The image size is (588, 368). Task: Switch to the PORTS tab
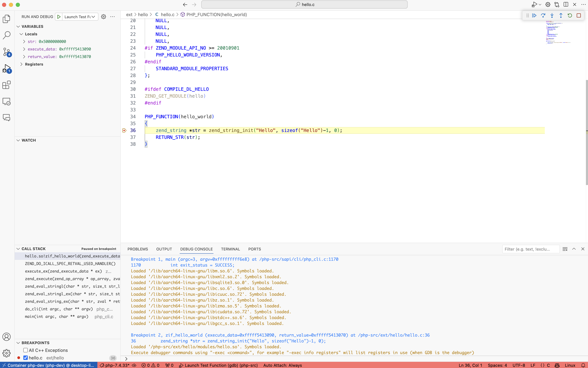255,249
